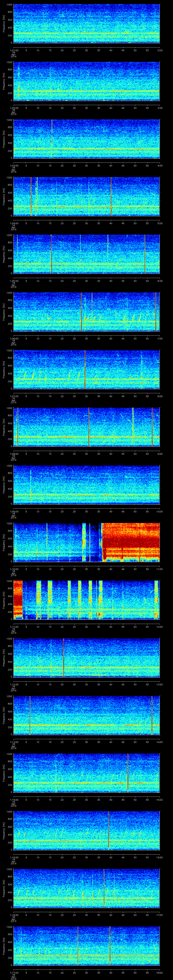Click the red line near 57 seconds in 1:08:00 spectrogram
Screen dimensions: 173x980
pyautogui.click(x=152, y=427)
